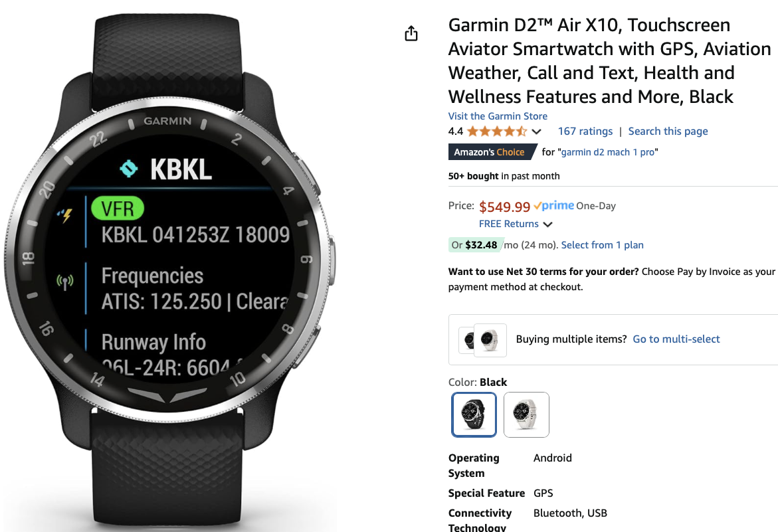
Task: Open the 167 ratings link
Action: (x=585, y=132)
